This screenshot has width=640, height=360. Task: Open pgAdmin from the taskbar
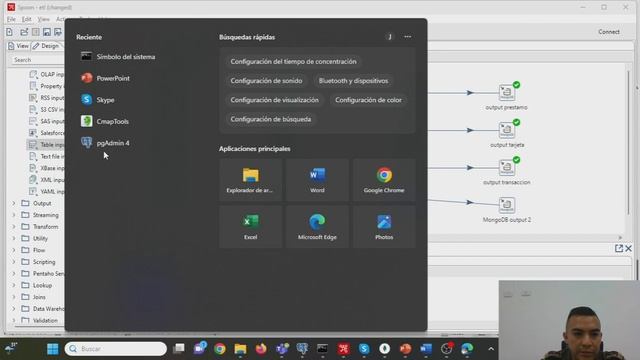pyautogui.click(x=302, y=349)
